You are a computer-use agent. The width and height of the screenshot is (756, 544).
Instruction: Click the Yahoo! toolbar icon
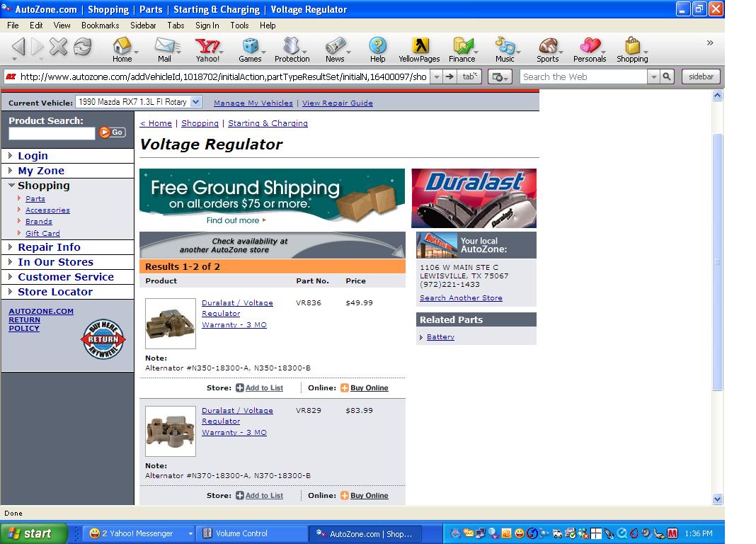click(207, 47)
